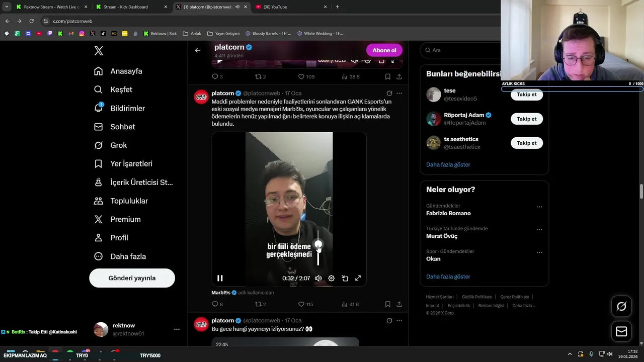The image size is (644, 362).
Task: Click the Abone ol subscribe button
Action: [384, 50]
